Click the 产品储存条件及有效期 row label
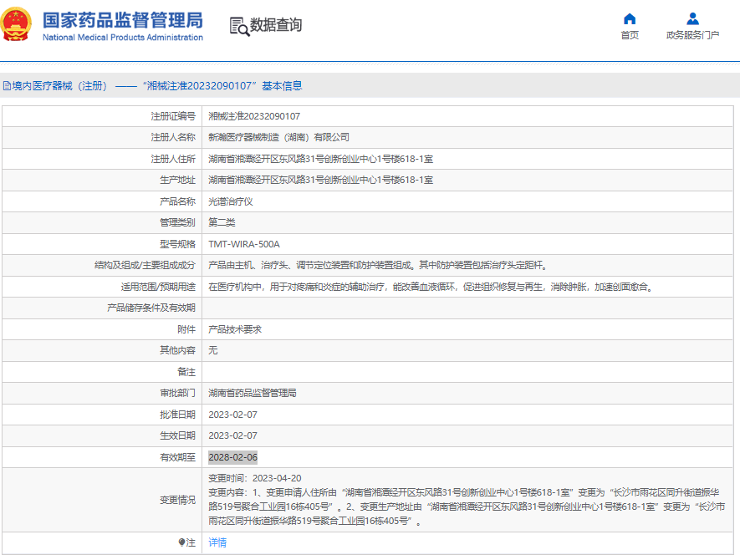Viewport: 740px width, 560px height. coord(151,308)
